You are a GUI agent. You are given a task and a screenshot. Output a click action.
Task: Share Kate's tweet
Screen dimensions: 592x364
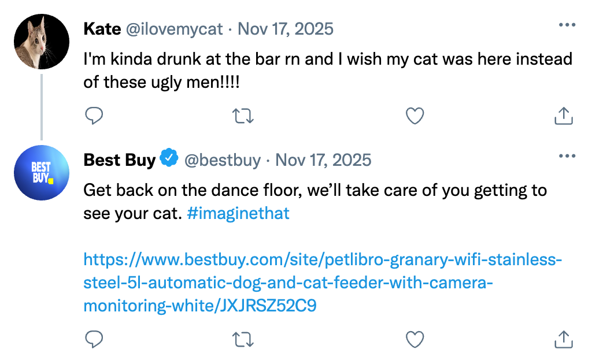[564, 116]
